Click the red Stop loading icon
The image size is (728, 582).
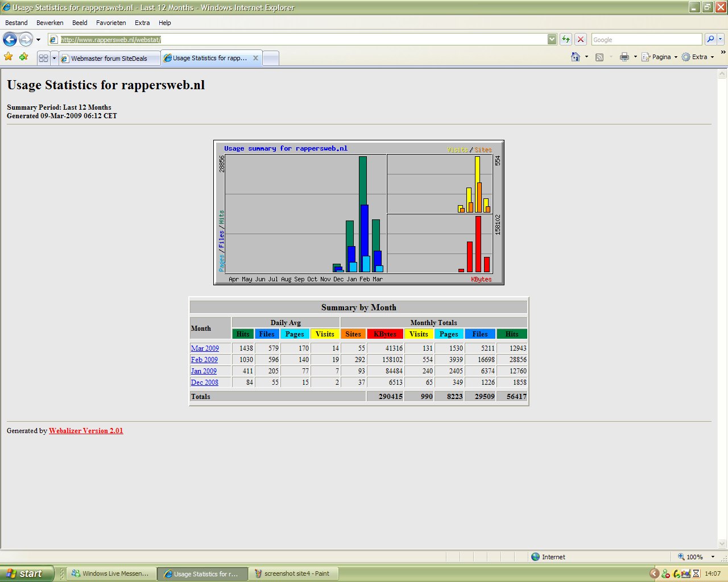click(x=581, y=39)
